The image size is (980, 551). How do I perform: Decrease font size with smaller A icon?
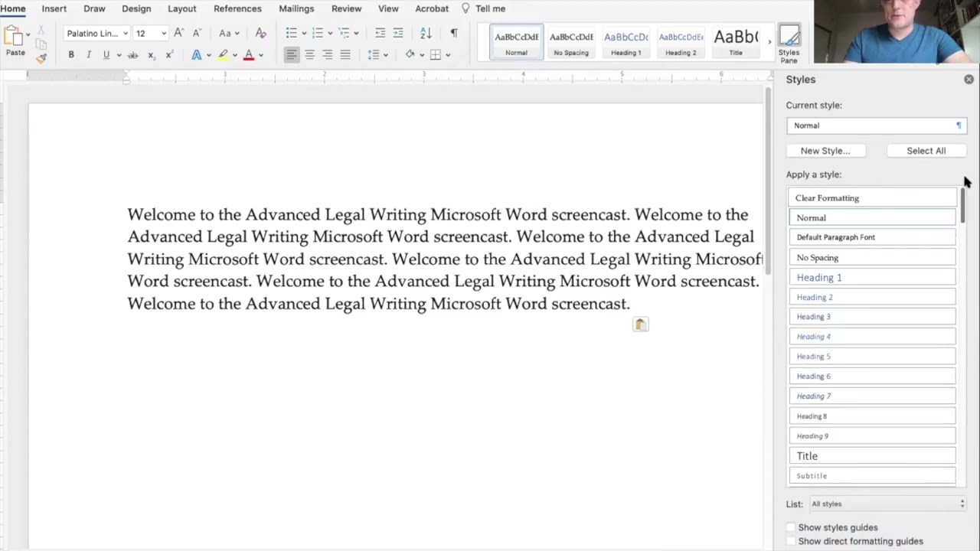[196, 33]
